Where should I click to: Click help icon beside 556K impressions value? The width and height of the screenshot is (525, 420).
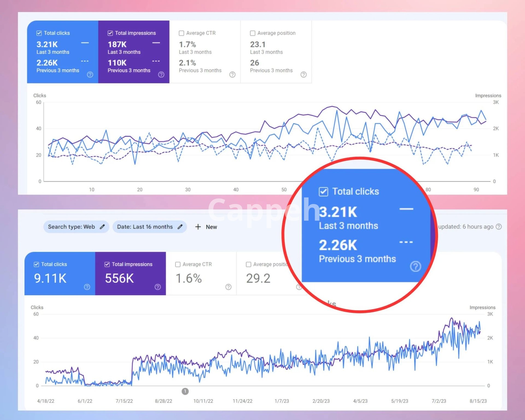click(x=158, y=287)
